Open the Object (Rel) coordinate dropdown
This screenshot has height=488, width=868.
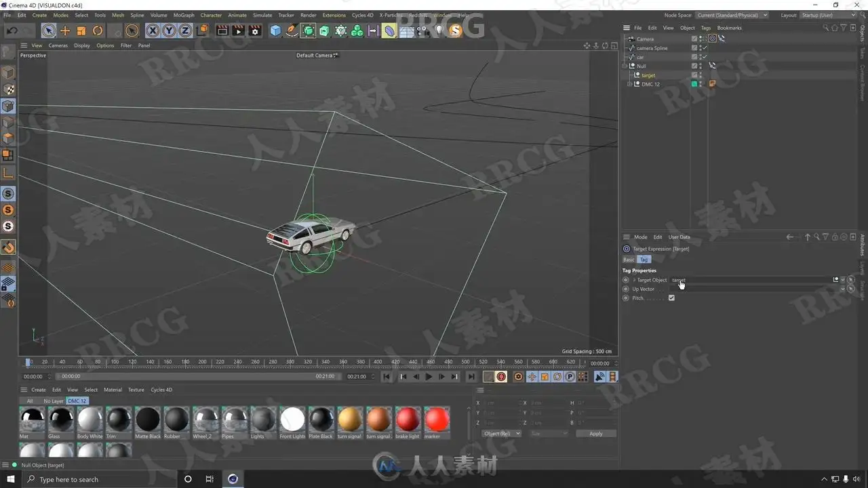(501, 434)
